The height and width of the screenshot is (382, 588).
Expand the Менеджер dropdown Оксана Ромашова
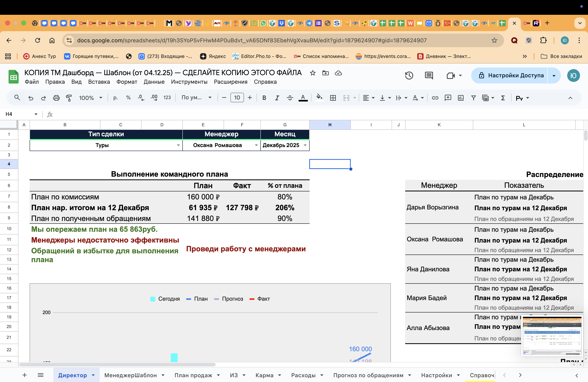256,145
